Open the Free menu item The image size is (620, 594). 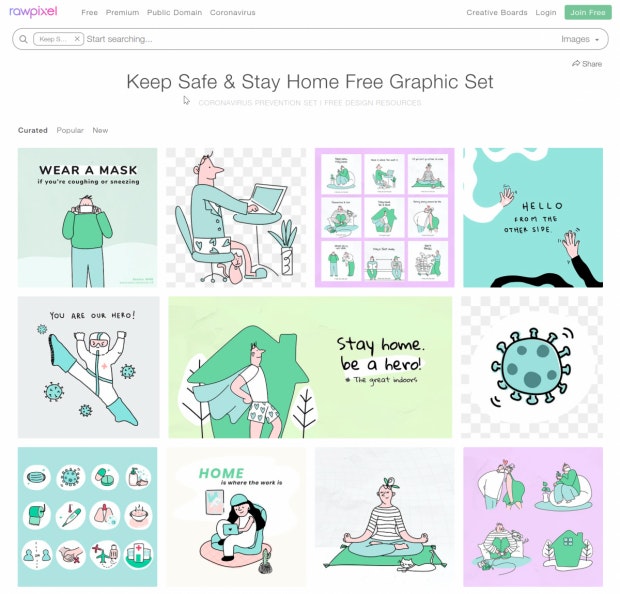click(89, 13)
